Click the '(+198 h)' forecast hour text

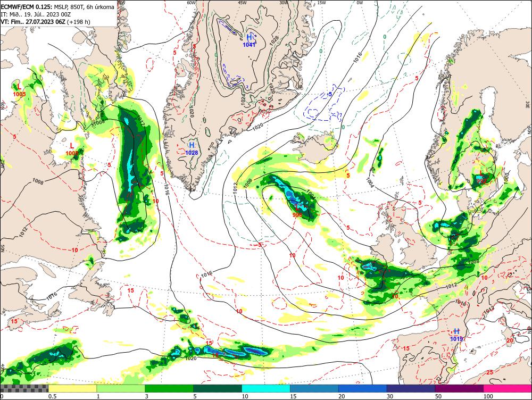(x=79, y=22)
